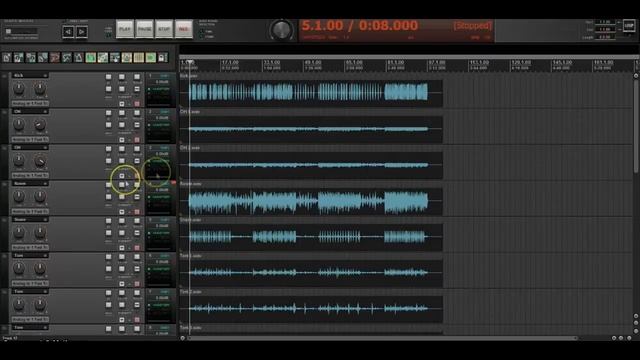
Task: Click the Snare track name label
Action: point(20,220)
